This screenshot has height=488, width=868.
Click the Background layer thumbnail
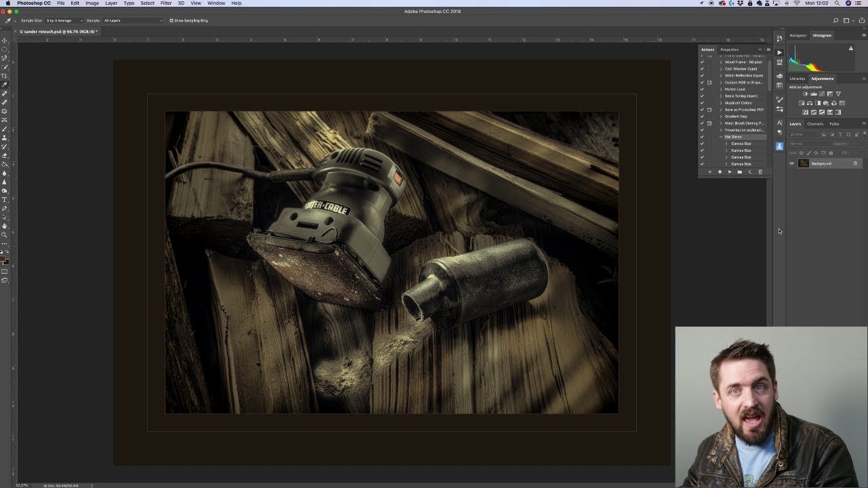[804, 163]
